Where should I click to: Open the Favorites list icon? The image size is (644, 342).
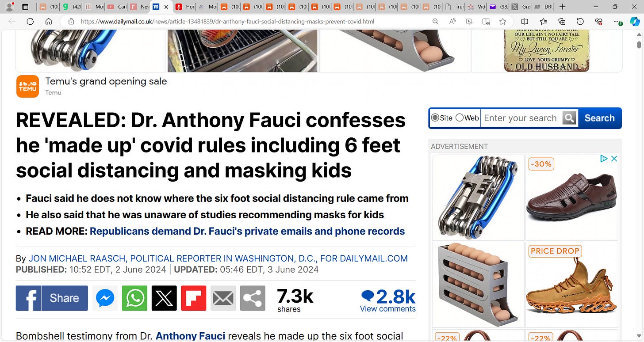(x=543, y=21)
